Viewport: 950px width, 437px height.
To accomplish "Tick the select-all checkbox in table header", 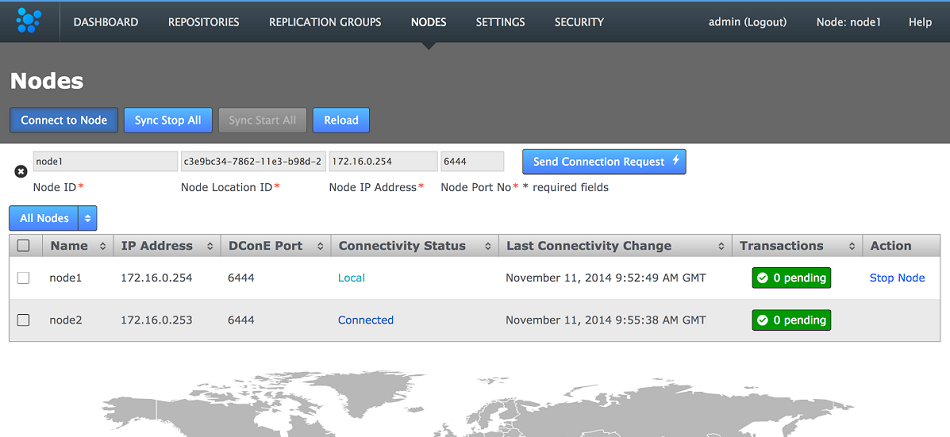I will coord(23,245).
